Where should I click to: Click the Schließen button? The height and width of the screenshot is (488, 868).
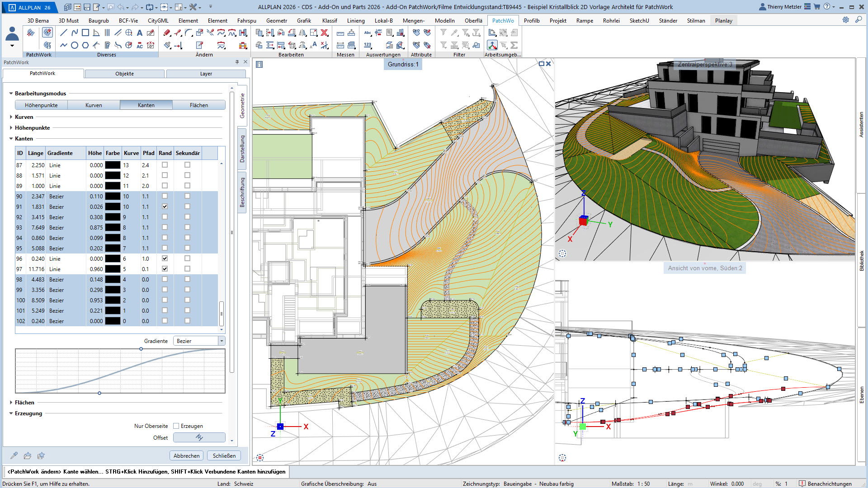coord(224,455)
